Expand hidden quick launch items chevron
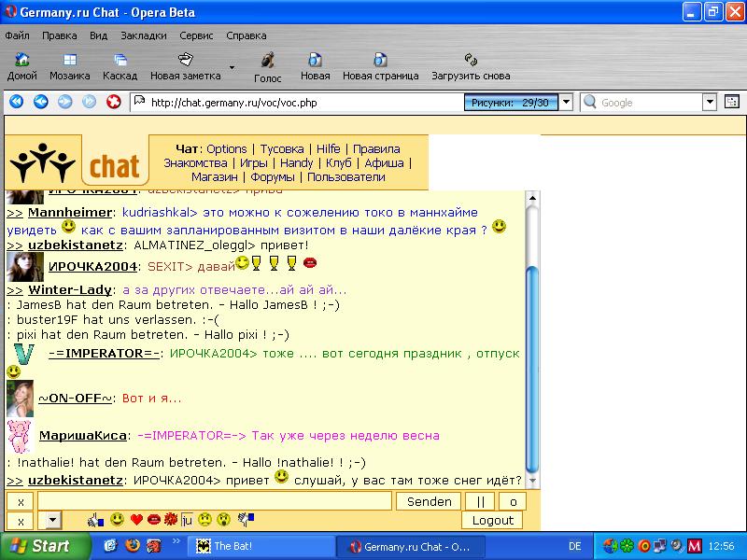 click(x=176, y=540)
